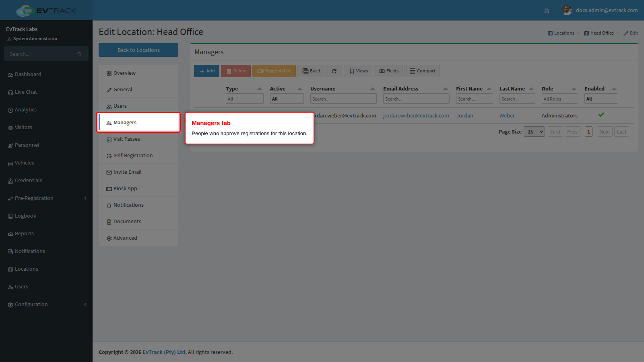Open the Page Size dropdown
The height and width of the screenshot is (362, 644).
(x=534, y=132)
